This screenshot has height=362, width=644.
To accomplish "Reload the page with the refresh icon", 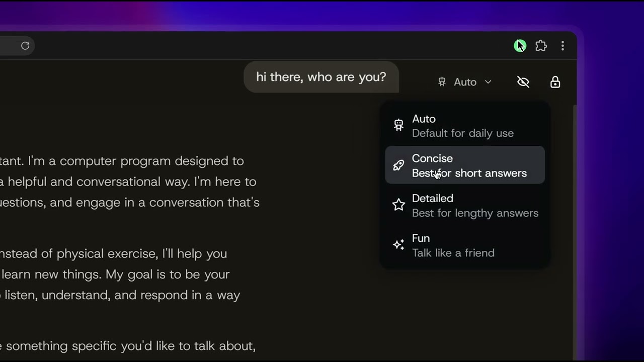I will click(x=25, y=46).
